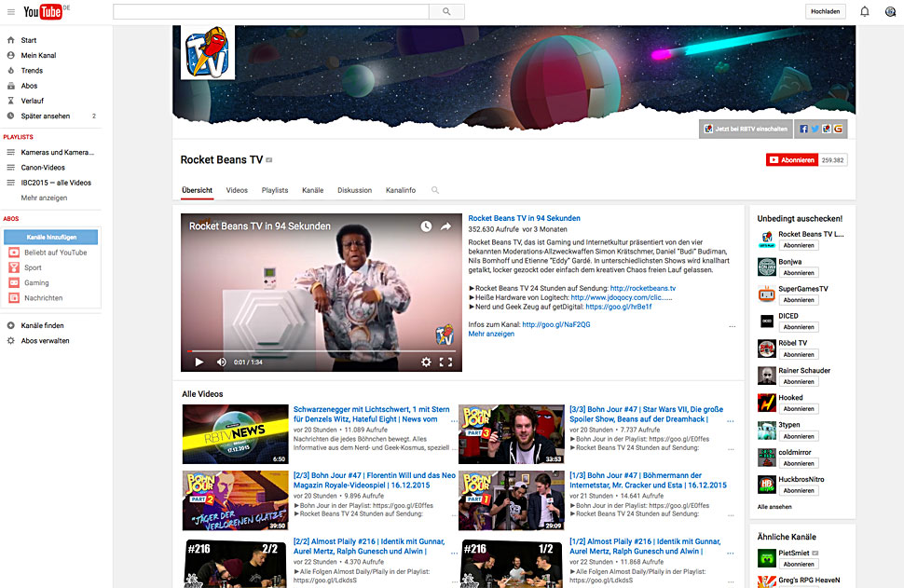Screen dimensions: 904x588
Task: Subscribe to Rocket Beans TV with Abonnieren
Action: (791, 160)
